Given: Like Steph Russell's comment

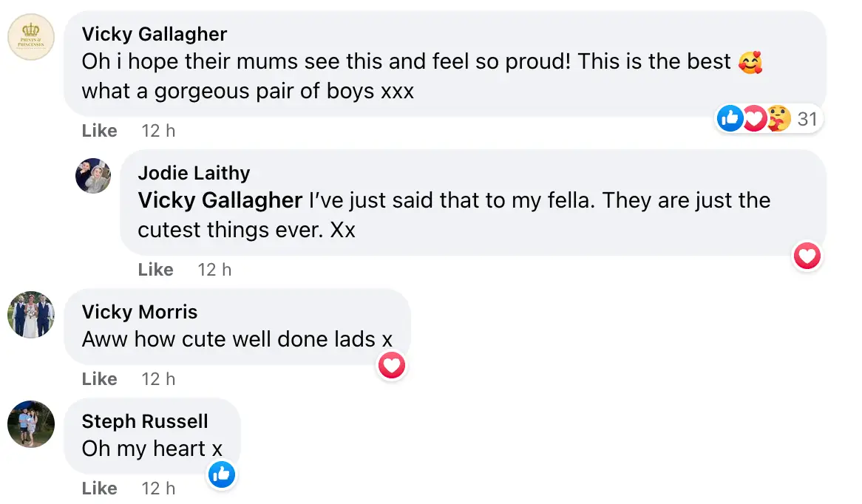Looking at the screenshot, I should pyautogui.click(x=99, y=488).
